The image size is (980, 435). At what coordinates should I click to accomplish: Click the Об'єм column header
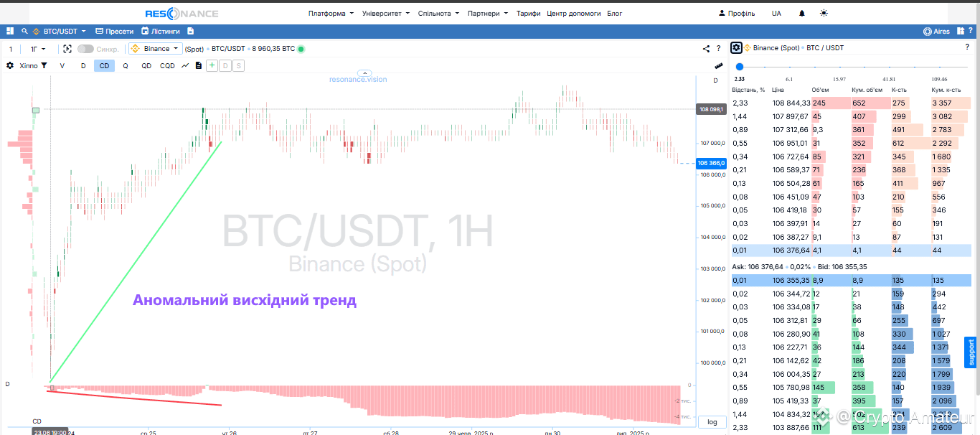[x=820, y=90]
